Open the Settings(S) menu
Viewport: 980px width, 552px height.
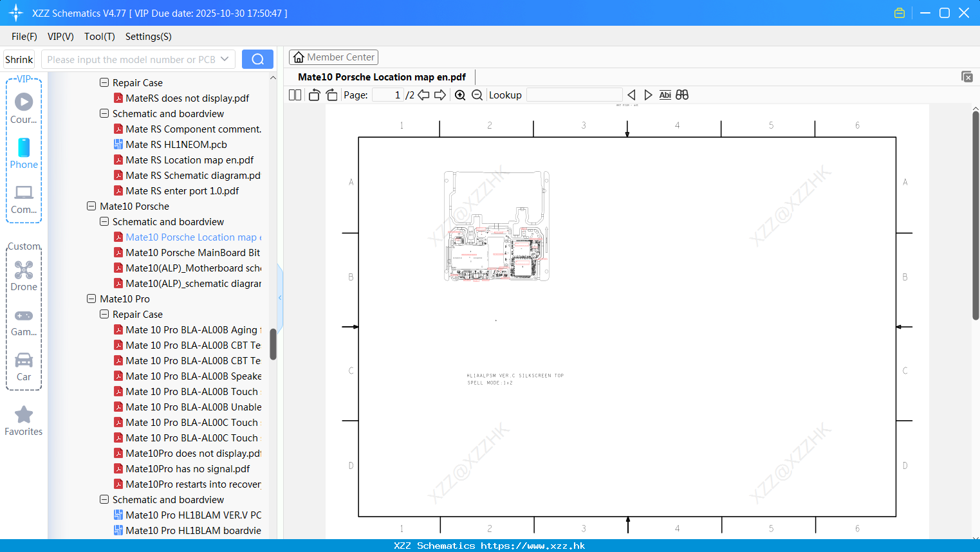pyautogui.click(x=149, y=37)
